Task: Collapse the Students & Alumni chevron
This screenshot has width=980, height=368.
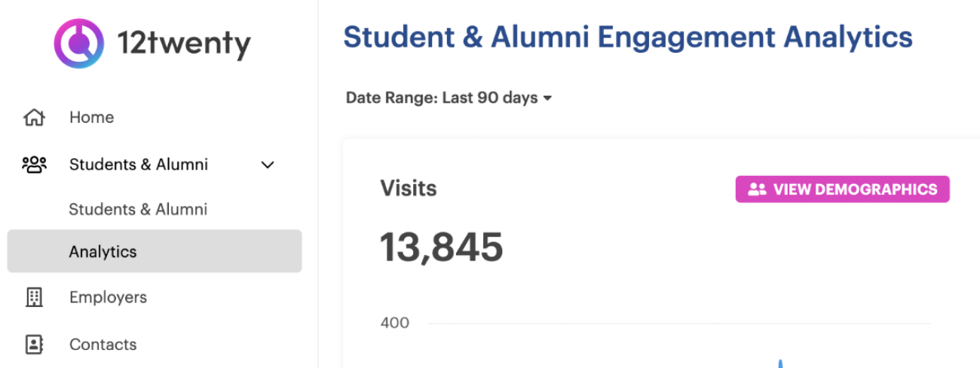Action: (267, 164)
